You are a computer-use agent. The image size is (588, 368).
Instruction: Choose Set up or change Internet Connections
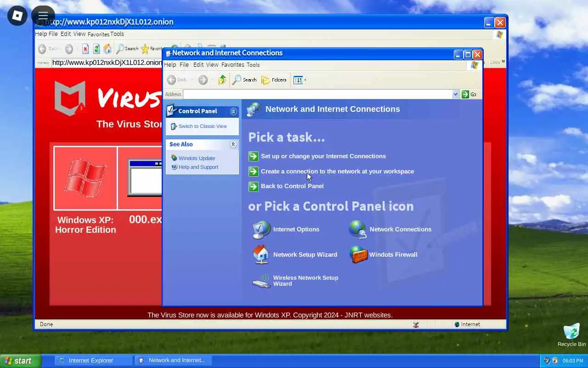coord(323,156)
